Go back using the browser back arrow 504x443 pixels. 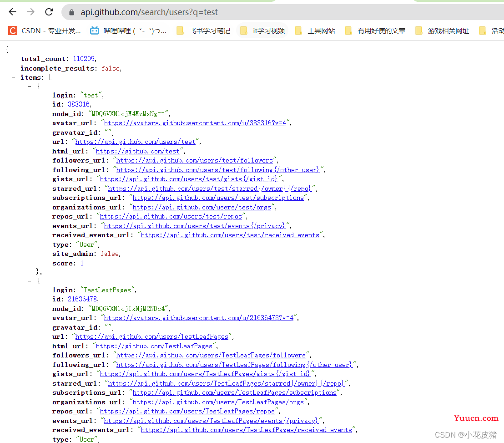[x=13, y=12]
